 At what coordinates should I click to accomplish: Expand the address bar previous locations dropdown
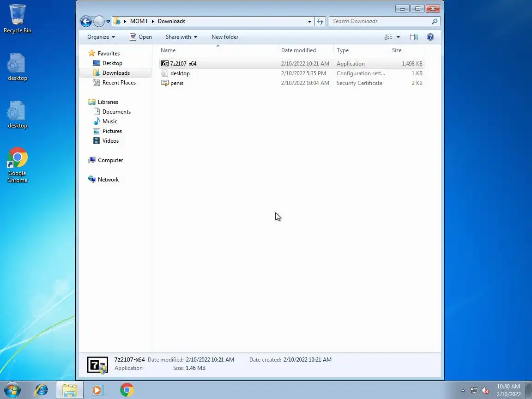click(309, 21)
